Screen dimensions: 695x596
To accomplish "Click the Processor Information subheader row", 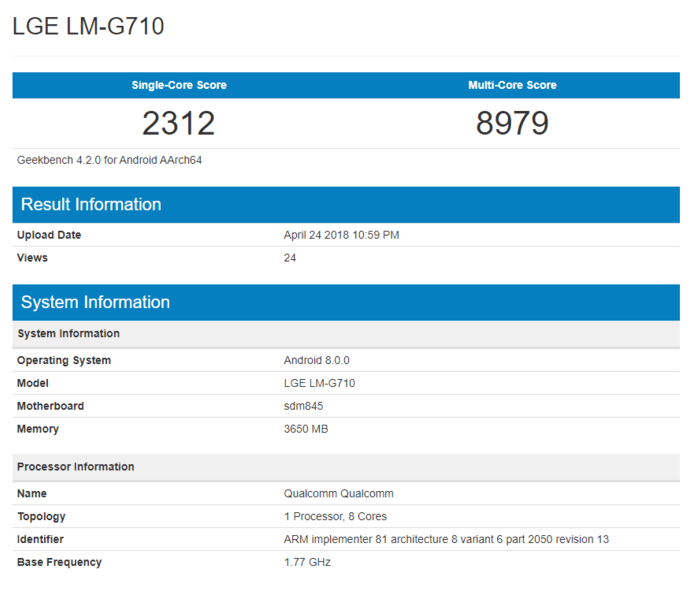I will point(76,467).
